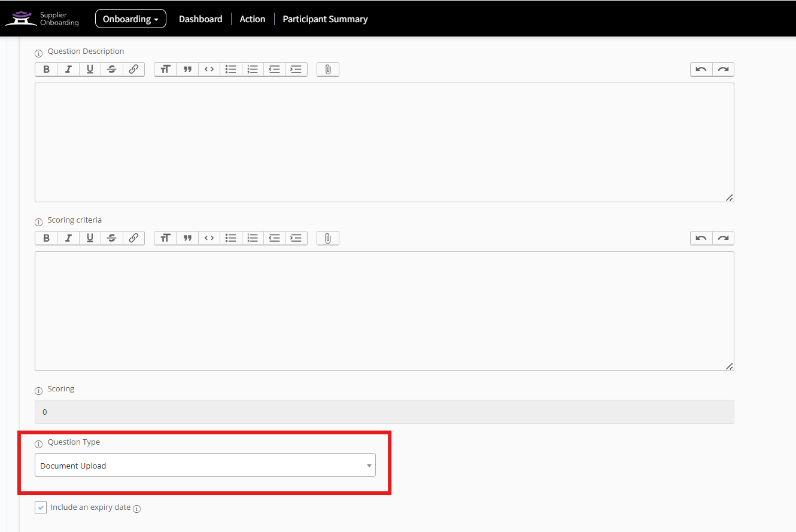Click inside the Scoring criteria text area

[x=384, y=311]
